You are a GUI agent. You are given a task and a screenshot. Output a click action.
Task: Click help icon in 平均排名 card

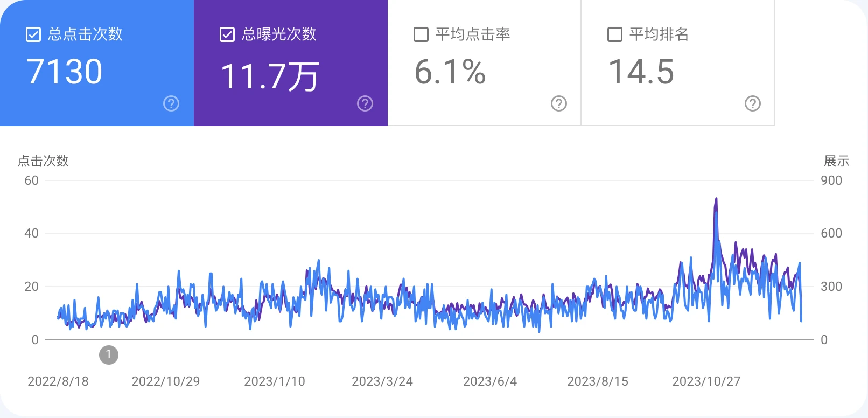752,103
